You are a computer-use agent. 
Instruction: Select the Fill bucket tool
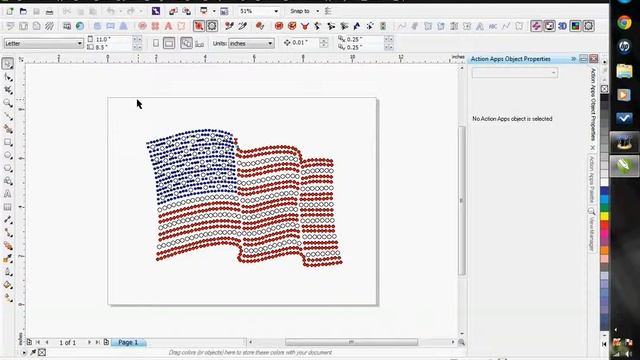[7, 285]
